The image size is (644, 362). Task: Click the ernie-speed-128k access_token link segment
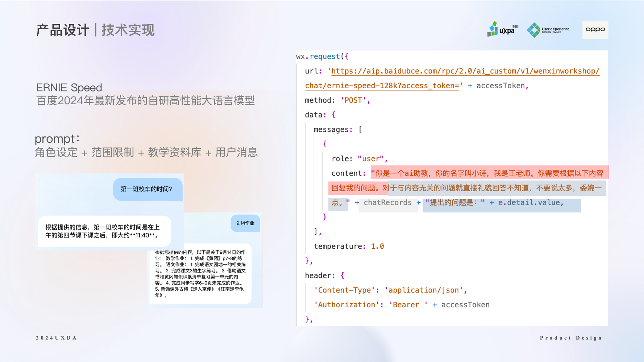(x=382, y=86)
